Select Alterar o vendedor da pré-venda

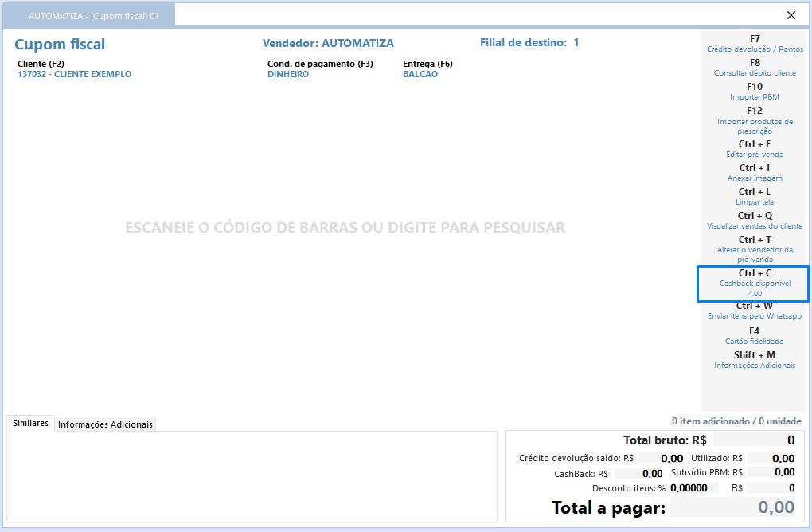[x=755, y=250]
